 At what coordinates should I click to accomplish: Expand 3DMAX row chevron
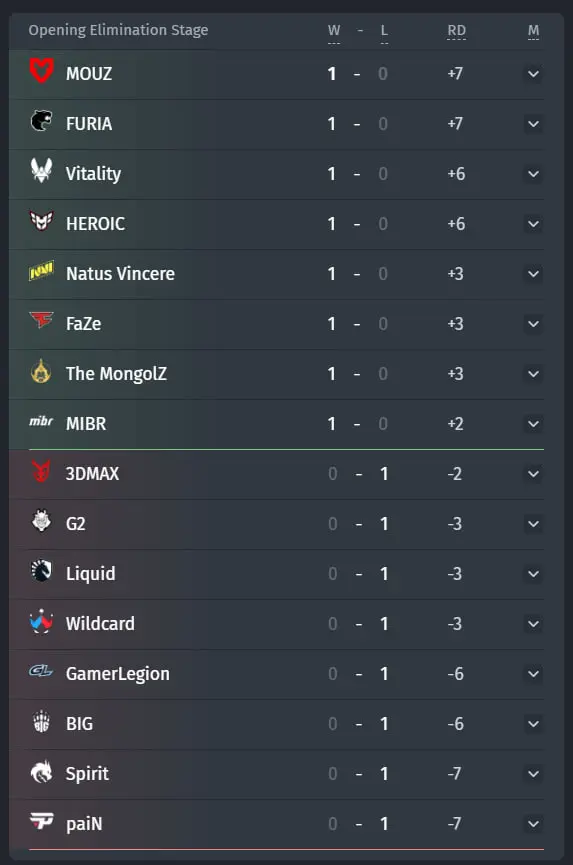pos(533,474)
